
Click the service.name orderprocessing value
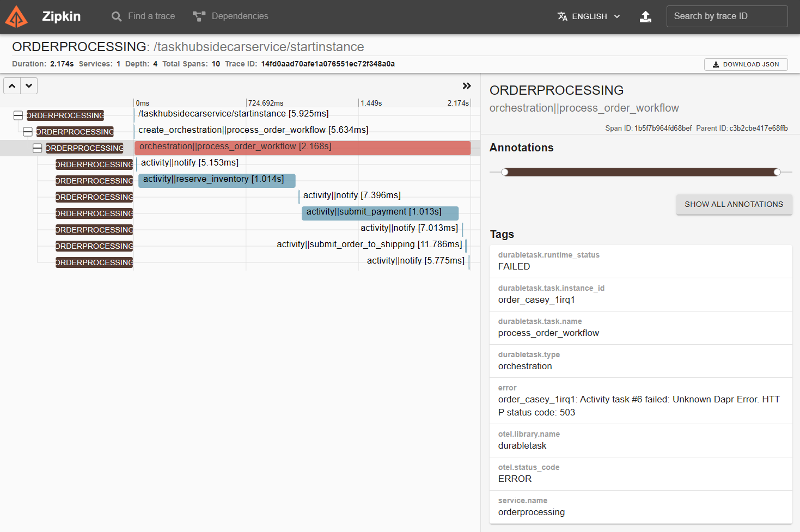(x=532, y=512)
